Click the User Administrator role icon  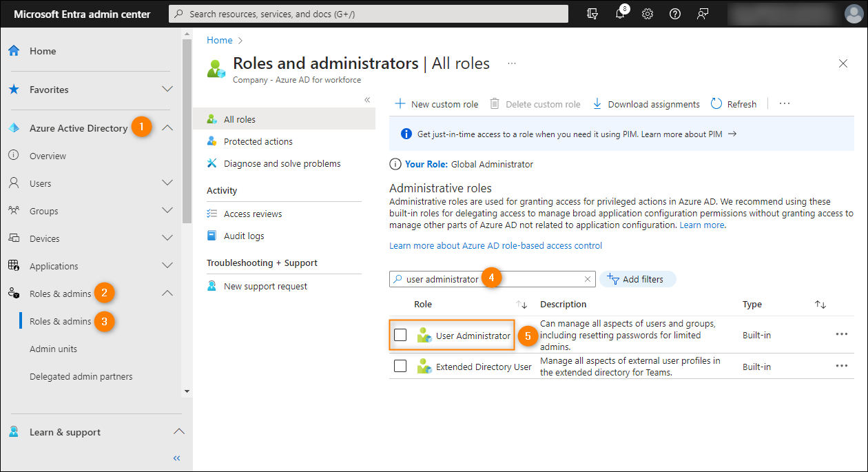pos(424,336)
